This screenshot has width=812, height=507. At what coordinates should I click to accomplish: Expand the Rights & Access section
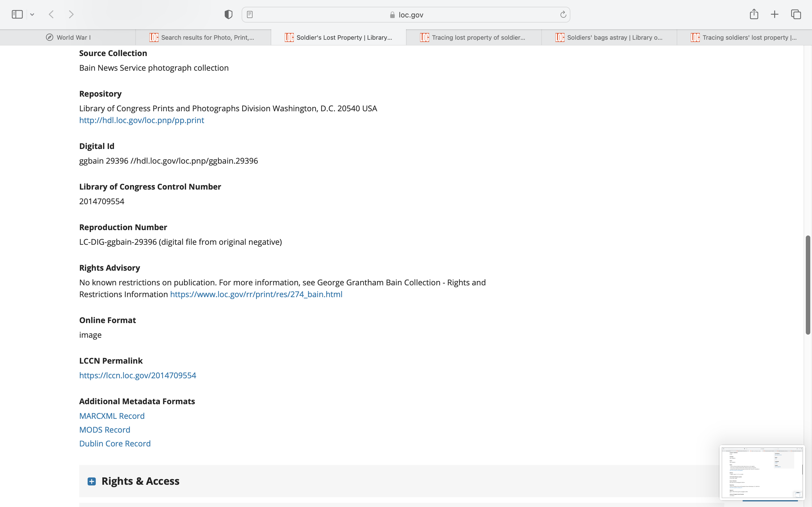[92, 481]
